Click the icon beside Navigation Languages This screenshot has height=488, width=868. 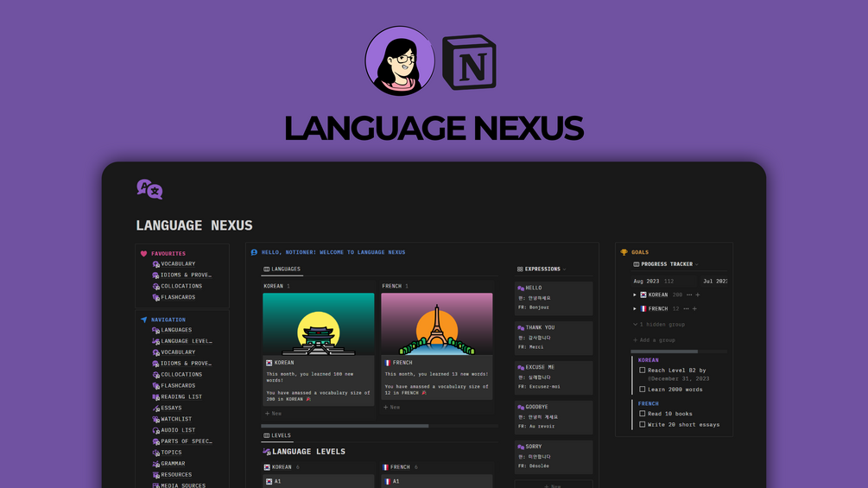click(155, 330)
